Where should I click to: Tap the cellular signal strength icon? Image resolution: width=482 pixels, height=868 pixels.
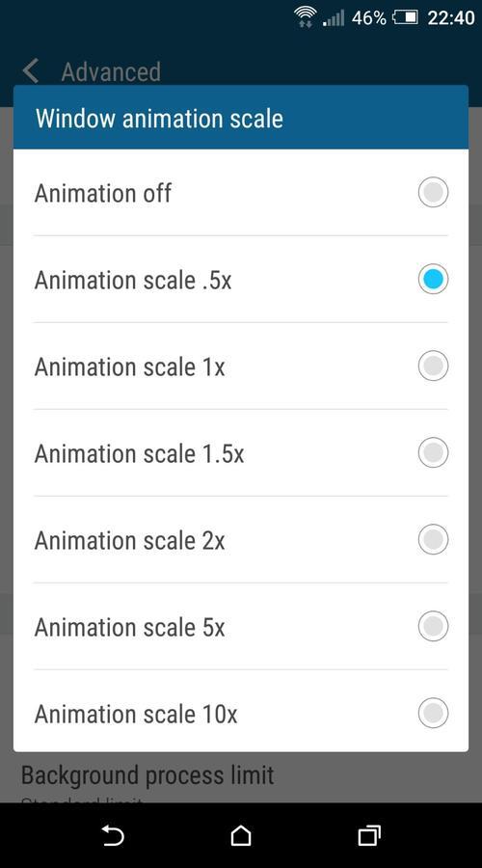point(334,17)
